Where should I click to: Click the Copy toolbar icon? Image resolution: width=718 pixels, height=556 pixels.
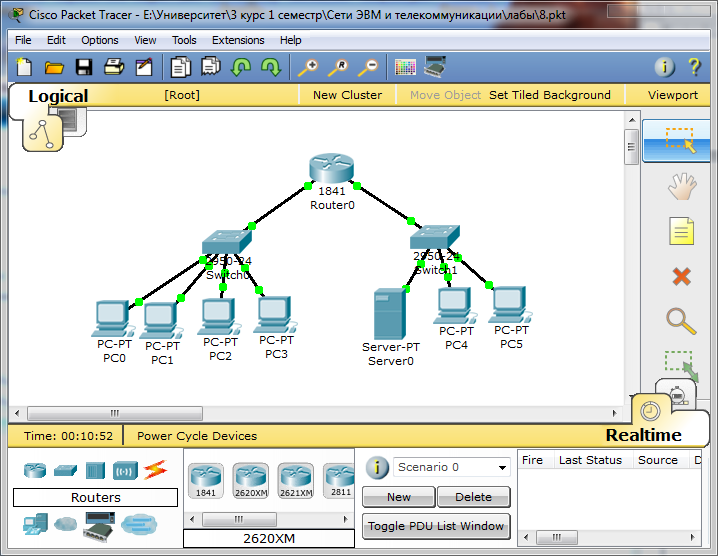tap(180, 67)
